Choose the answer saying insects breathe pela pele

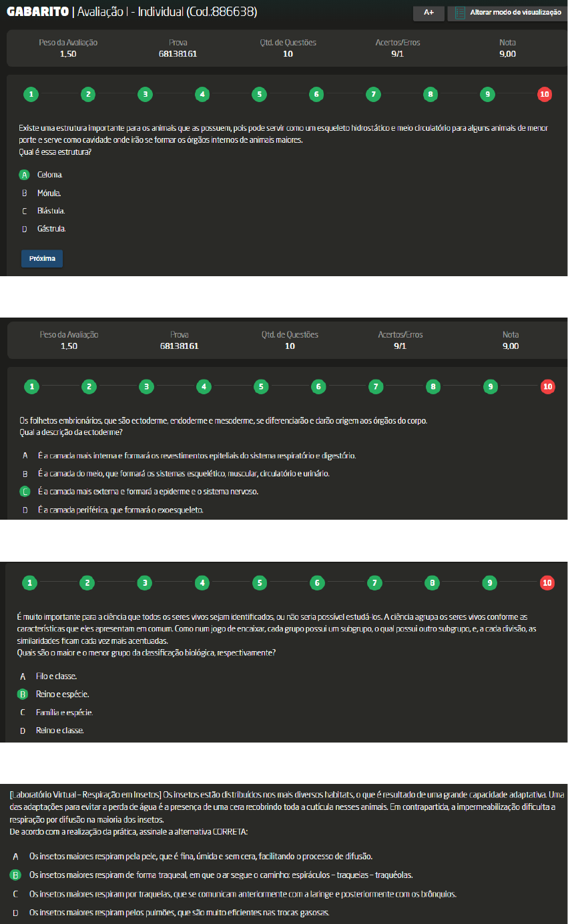[x=200, y=856]
